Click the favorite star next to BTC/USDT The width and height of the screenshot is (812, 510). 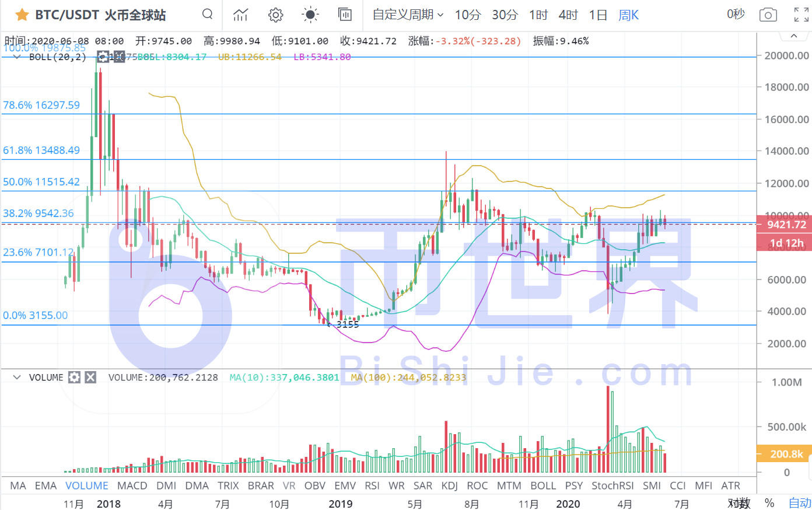pos(22,15)
